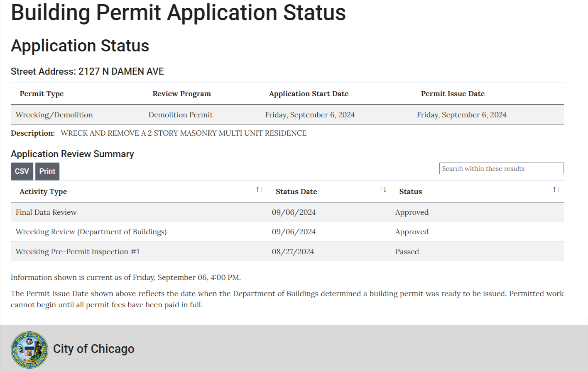Click the 'Description:' label
The width and height of the screenshot is (588, 372).
pos(33,133)
